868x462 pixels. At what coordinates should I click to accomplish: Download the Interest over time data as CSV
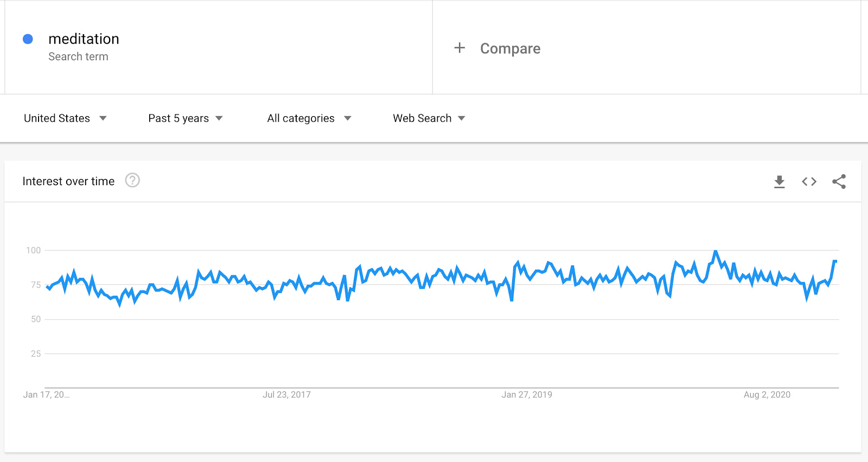coord(779,182)
